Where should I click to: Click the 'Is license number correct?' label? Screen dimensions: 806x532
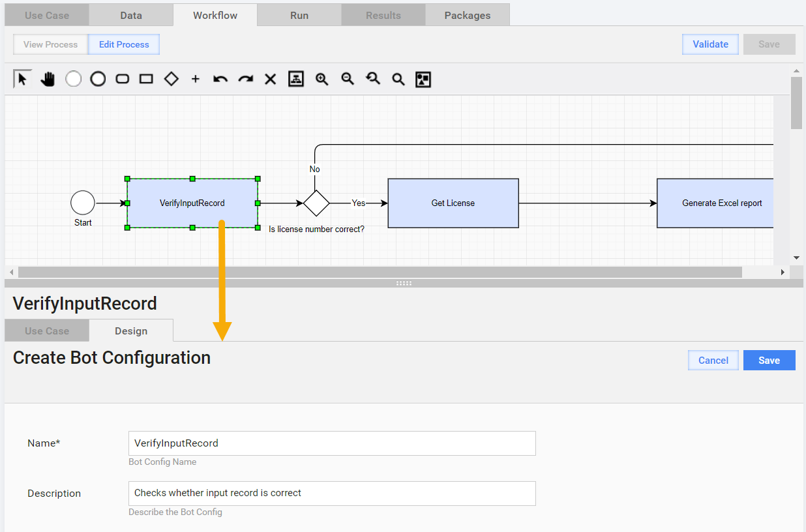pyautogui.click(x=316, y=229)
